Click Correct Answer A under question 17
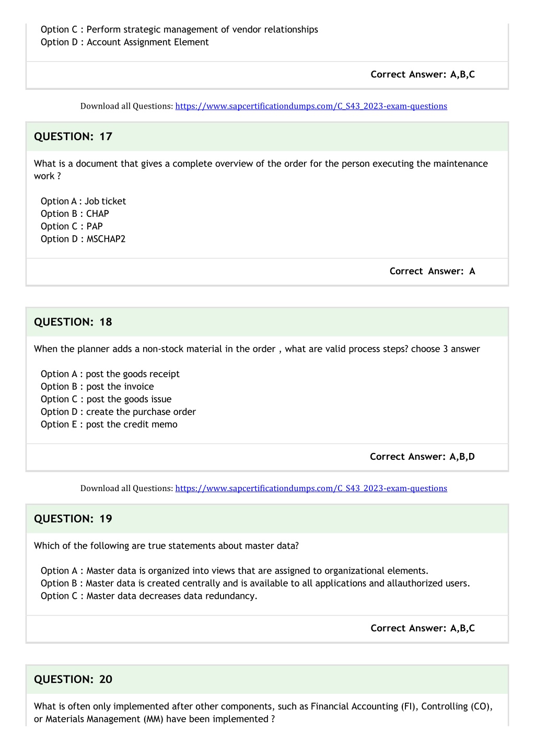This screenshot has height=756, width=535. pyautogui.click(x=432, y=271)
